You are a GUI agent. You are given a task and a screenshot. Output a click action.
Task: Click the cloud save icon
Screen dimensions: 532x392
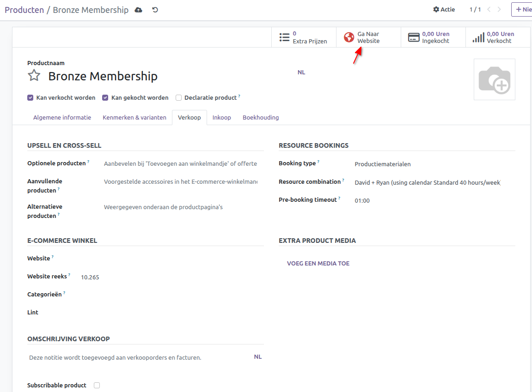(x=138, y=10)
